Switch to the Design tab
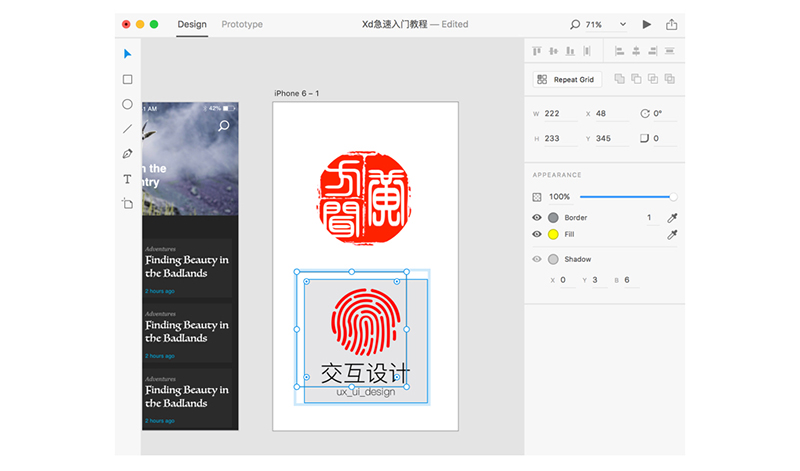800x471 pixels. pyautogui.click(x=192, y=24)
